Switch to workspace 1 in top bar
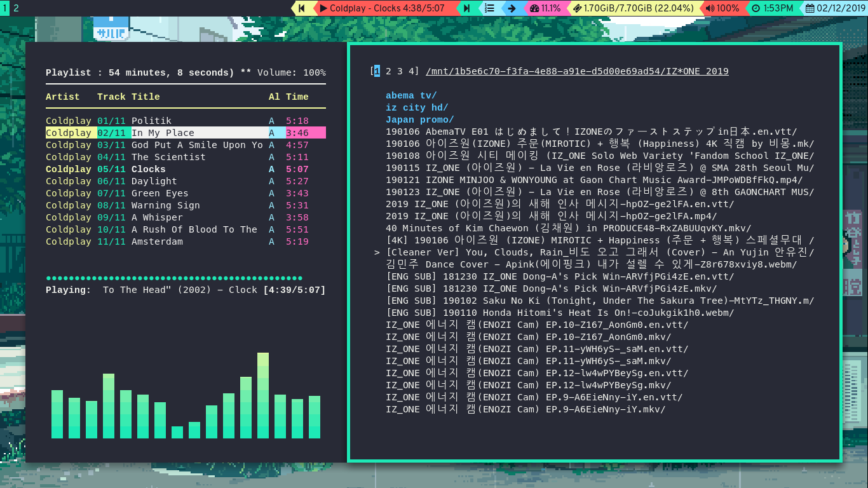This screenshot has width=868, height=488. [x=4, y=8]
